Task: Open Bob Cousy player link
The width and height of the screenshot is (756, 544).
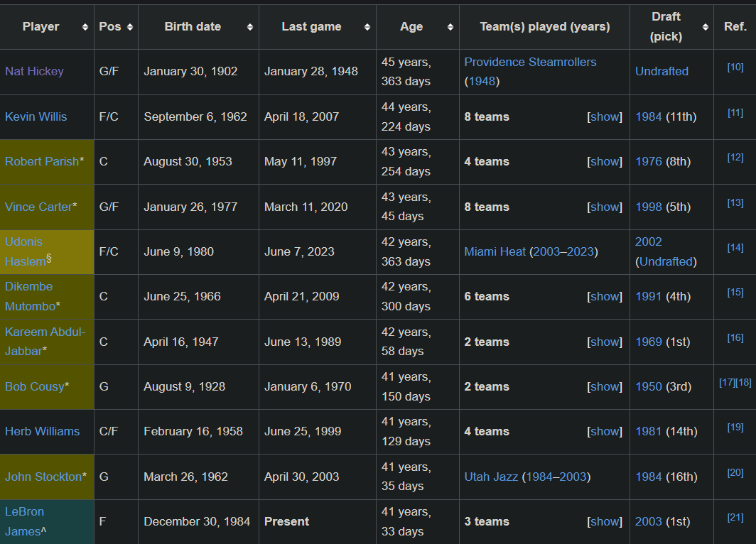Action: (x=34, y=386)
